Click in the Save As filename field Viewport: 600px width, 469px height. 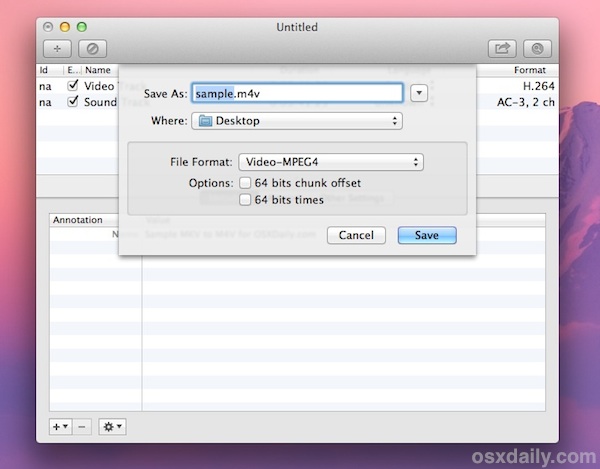[297, 93]
